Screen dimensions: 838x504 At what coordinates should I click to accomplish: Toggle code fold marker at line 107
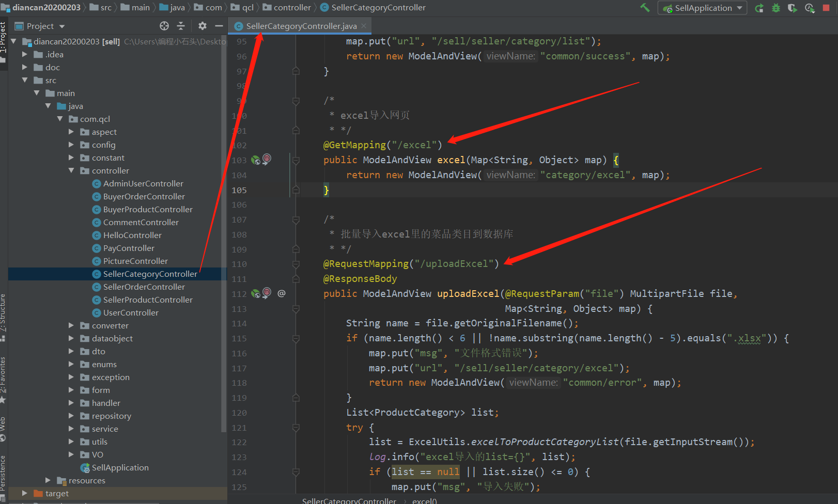coord(296,220)
